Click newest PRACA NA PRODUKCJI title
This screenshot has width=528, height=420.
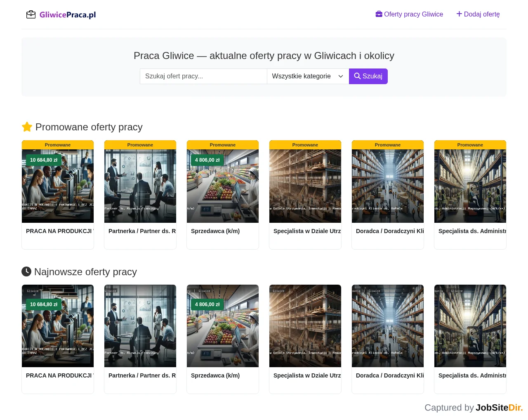[60, 375]
